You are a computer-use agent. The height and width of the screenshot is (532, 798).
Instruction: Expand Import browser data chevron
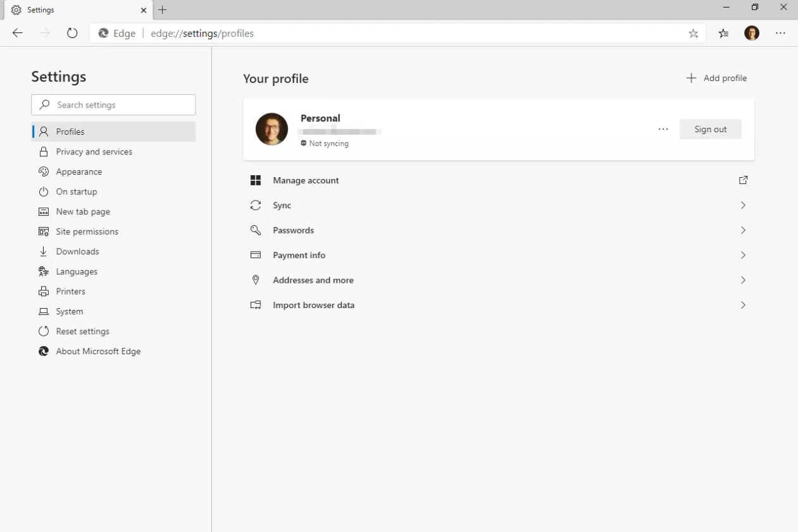click(x=743, y=305)
